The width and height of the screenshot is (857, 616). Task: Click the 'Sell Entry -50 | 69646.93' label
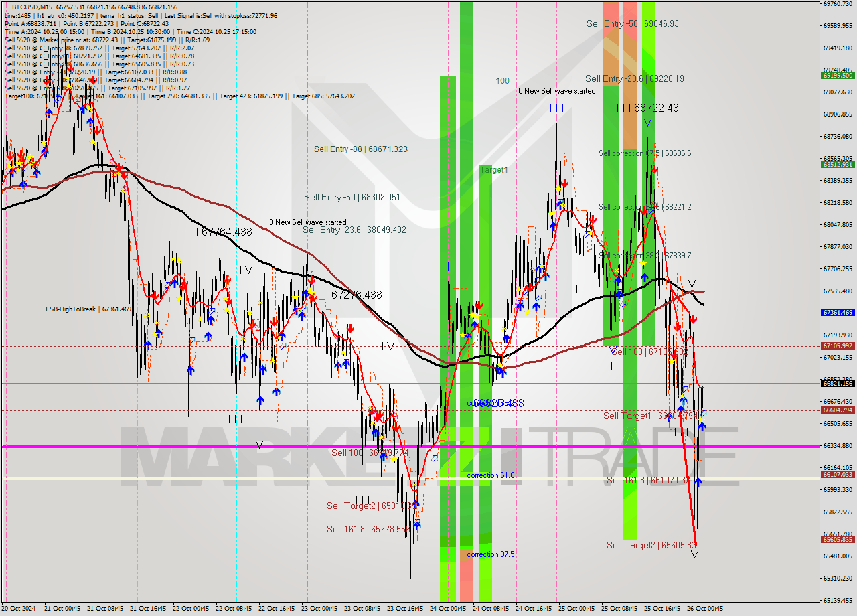633,23
